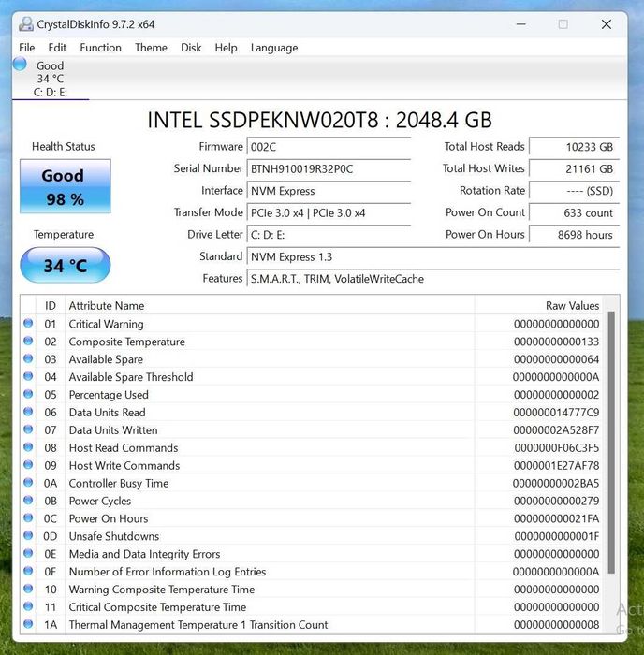Click Total Host Writes value 21161 GB
644x655 pixels.
[x=574, y=169]
